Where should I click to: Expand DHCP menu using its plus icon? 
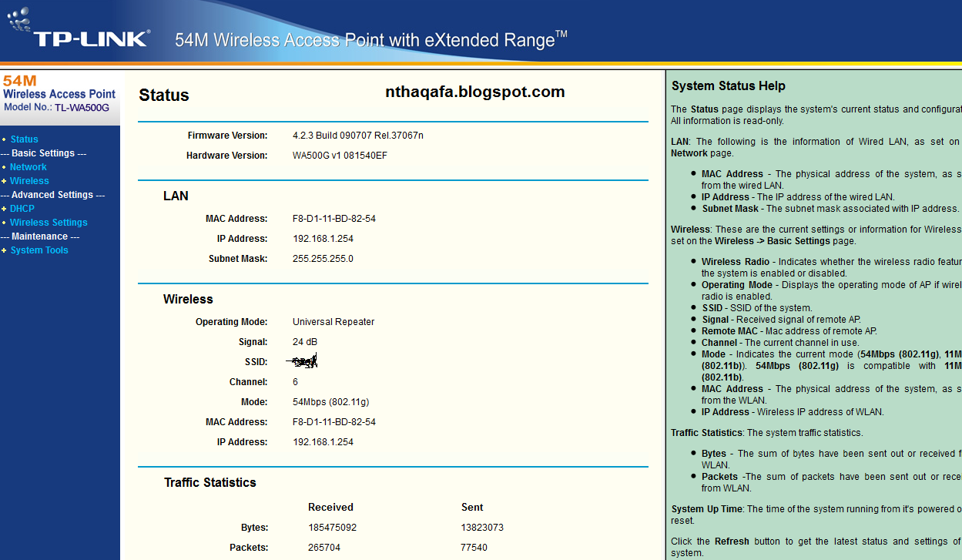click(4, 209)
